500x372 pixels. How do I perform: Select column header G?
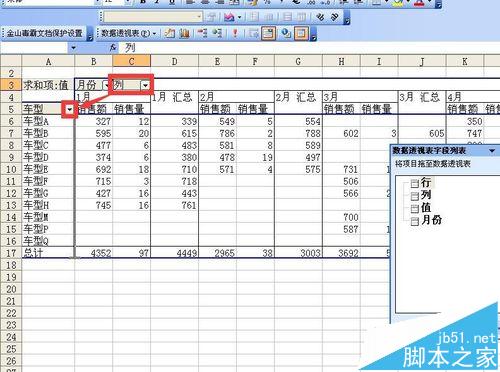[298, 61]
